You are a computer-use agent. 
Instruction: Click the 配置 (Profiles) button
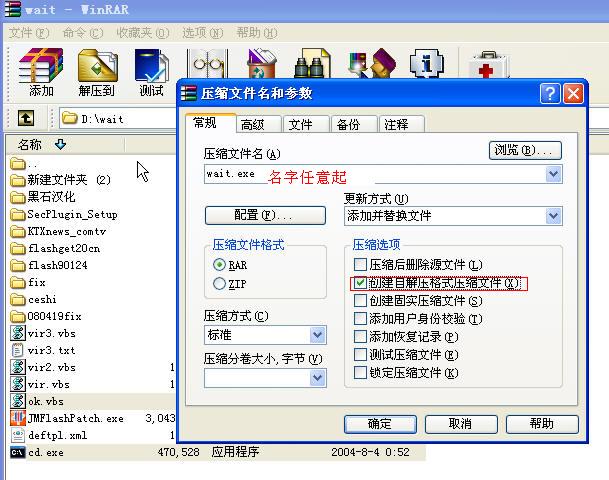coord(265,215)
